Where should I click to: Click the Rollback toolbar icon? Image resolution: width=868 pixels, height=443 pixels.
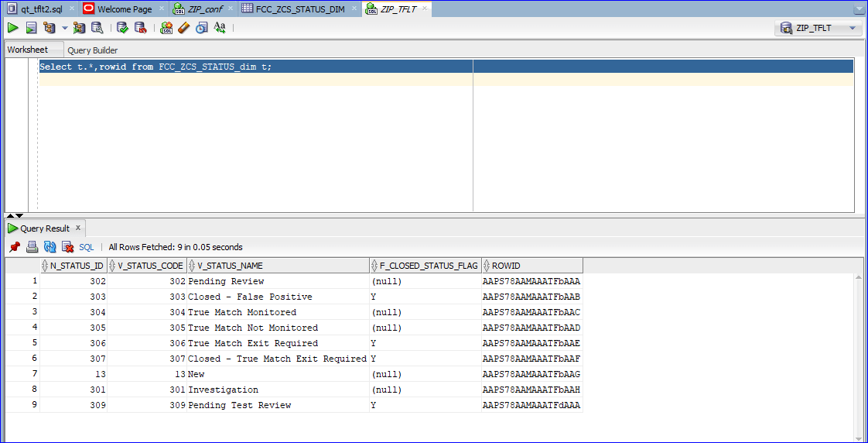(x=141, y=27)
